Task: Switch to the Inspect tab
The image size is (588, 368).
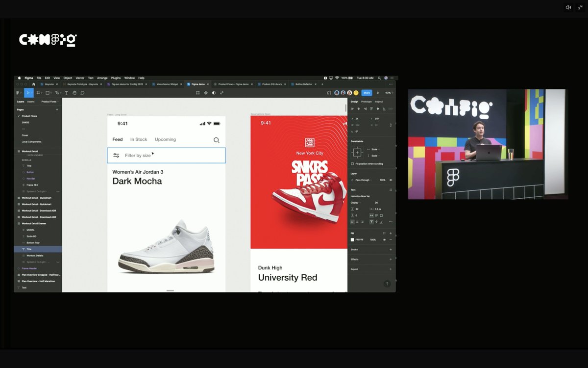Action: tap(379, 102)
